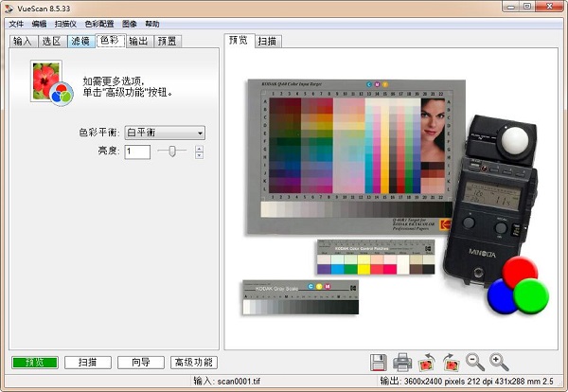
Task: Click the 高级功能 button
Action: [194, 363]
